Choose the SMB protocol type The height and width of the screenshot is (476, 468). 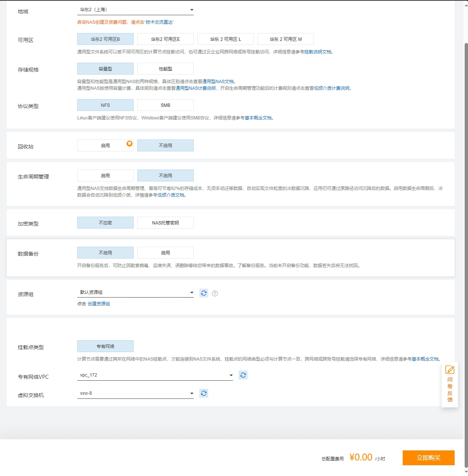click(166, 105)
